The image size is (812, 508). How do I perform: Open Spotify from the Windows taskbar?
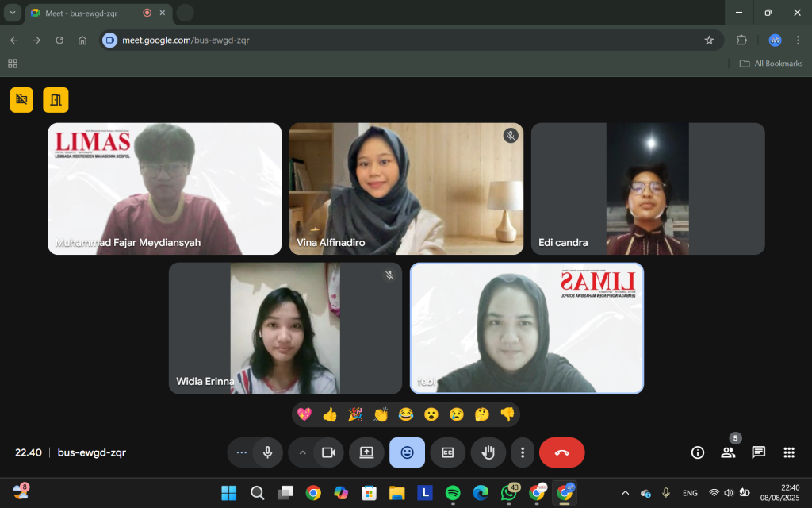453,493
